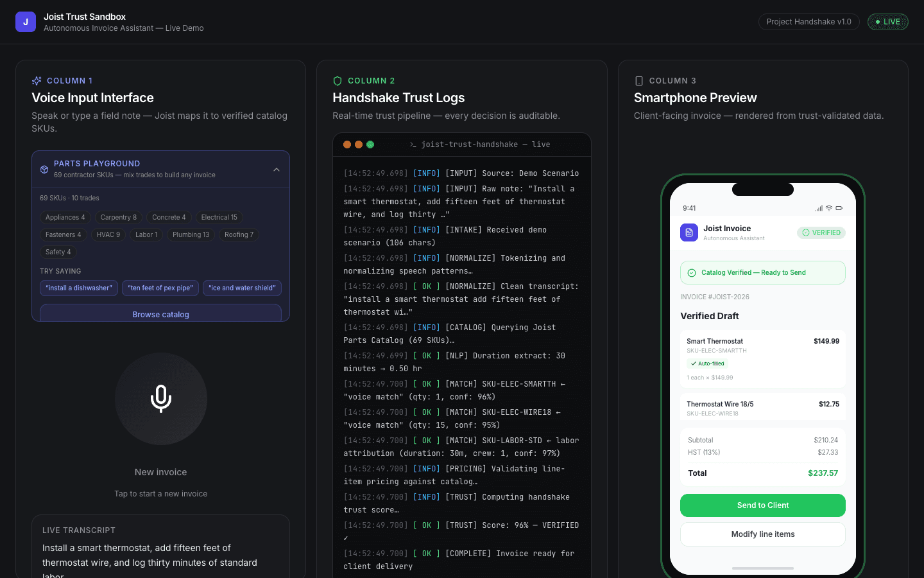The width and height of the screenshot is (924, 578).
Task: Click the sparkle icon beside COLUMN 1
Action: coord(37,81)
